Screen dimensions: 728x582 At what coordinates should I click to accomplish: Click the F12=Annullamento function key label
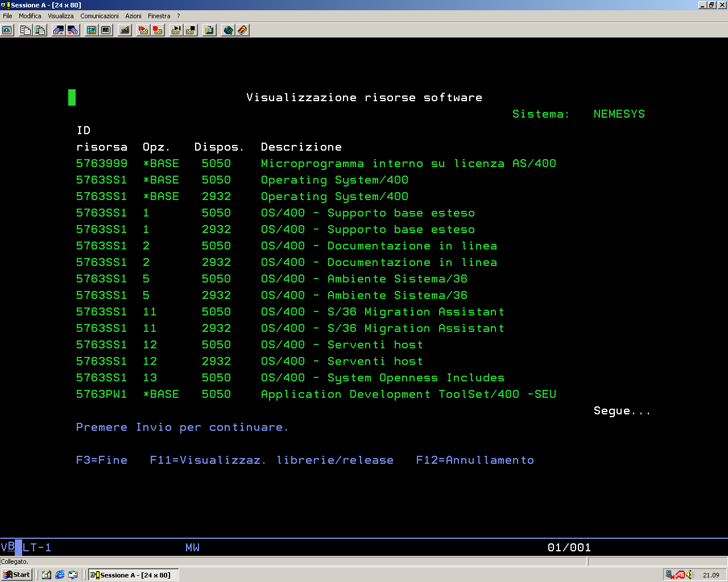point(475,460)
